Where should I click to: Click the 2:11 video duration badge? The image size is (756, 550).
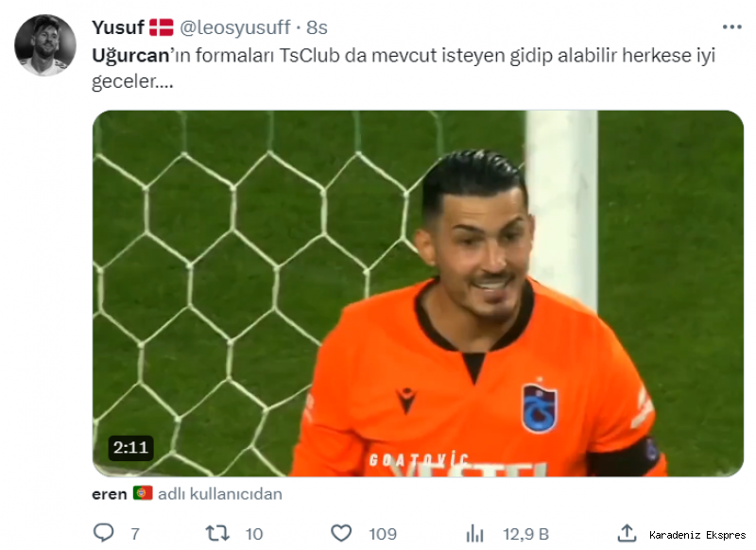[130, 448]
